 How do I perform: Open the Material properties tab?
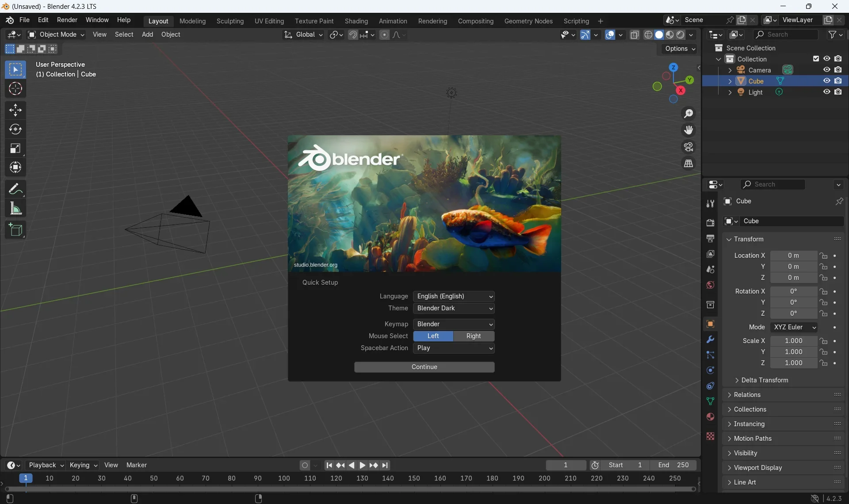710,417
